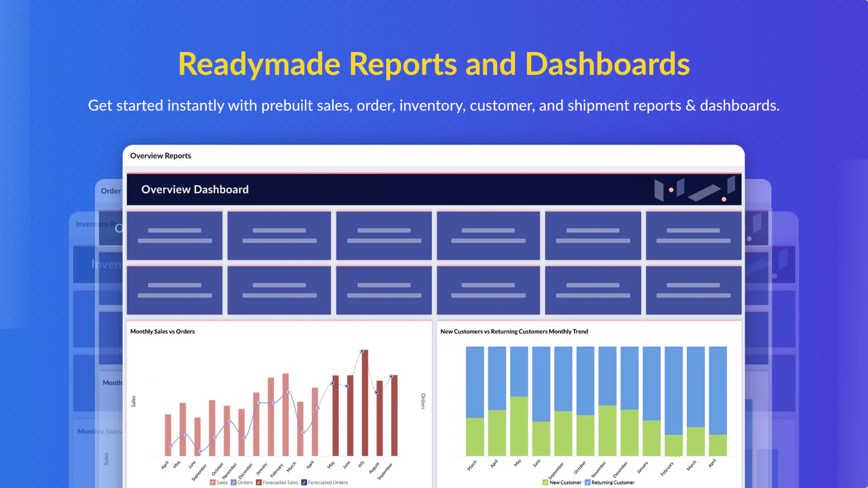The width and height of the screenshot is (868, 488).
Task: Toggle the Orders legend checkbox
Action: (x=234, y=483)
